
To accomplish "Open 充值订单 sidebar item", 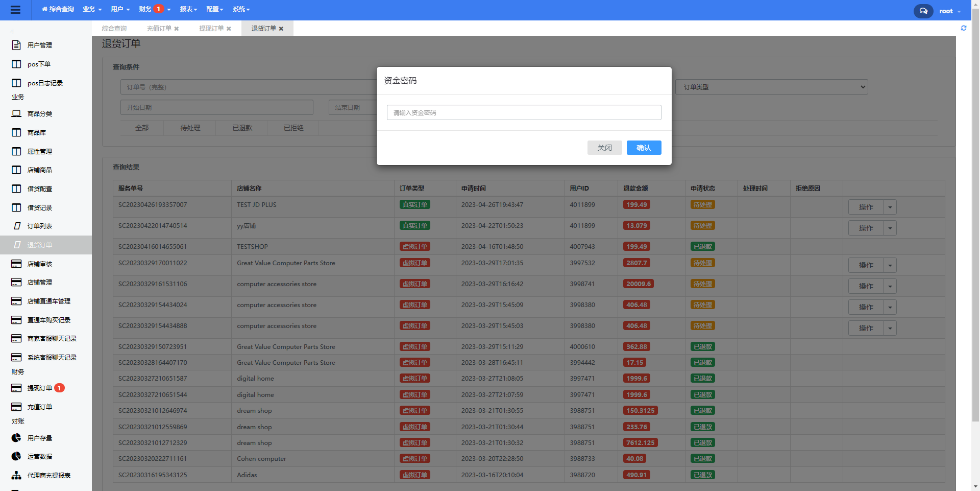I will [40, 407].
